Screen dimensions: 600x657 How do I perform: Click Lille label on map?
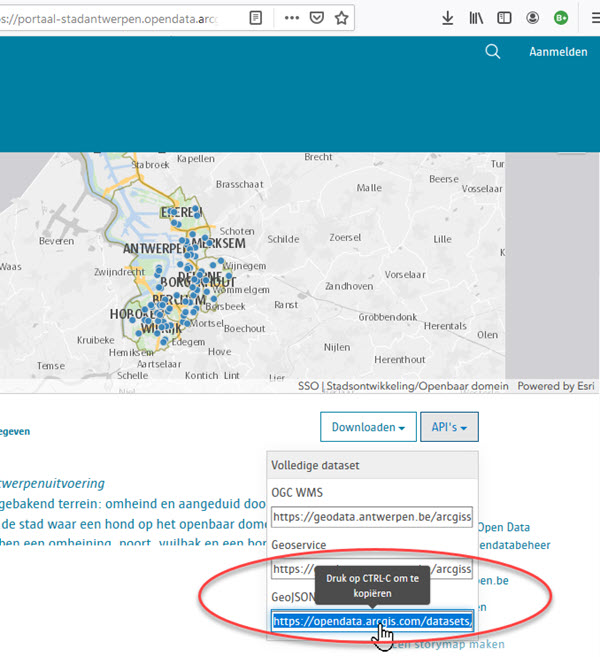[442, 239]
